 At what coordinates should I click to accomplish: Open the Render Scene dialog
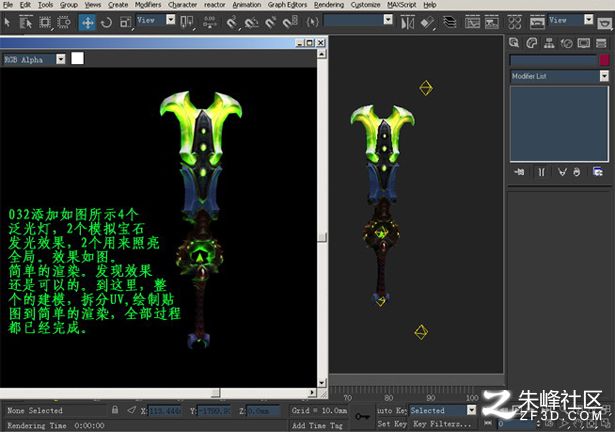(x=537, y=22)
